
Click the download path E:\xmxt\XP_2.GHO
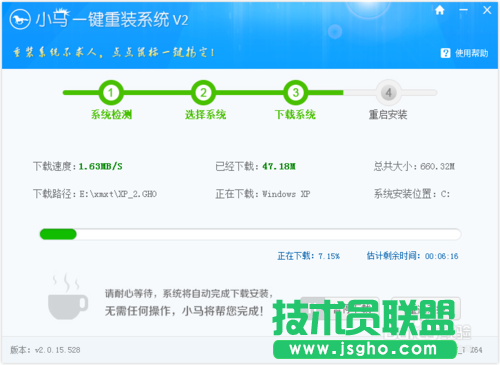click(x=118, y=194)
